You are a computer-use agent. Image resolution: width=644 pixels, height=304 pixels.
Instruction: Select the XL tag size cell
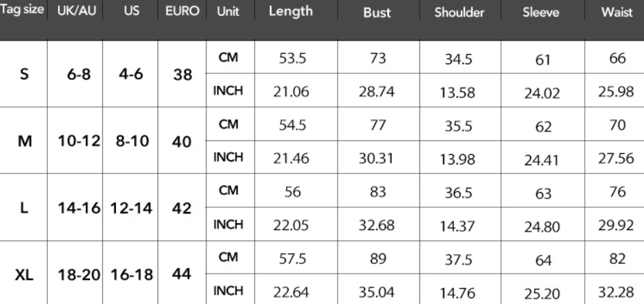coord(24,275)
